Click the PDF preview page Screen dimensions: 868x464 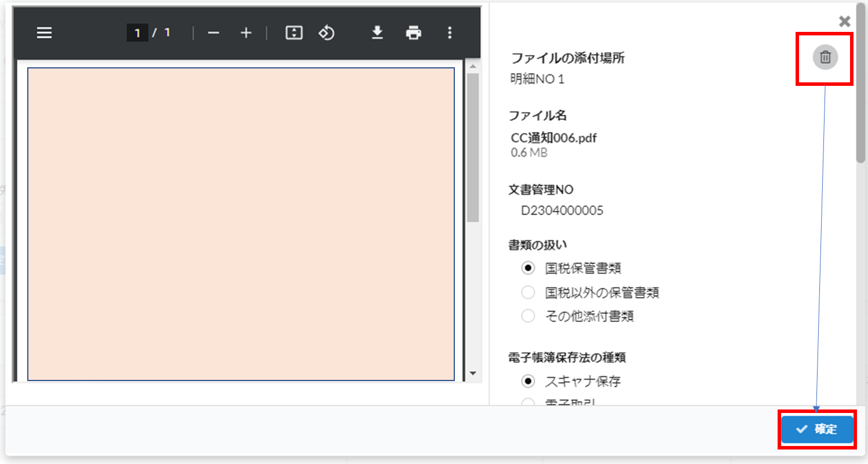coord(241,224)
